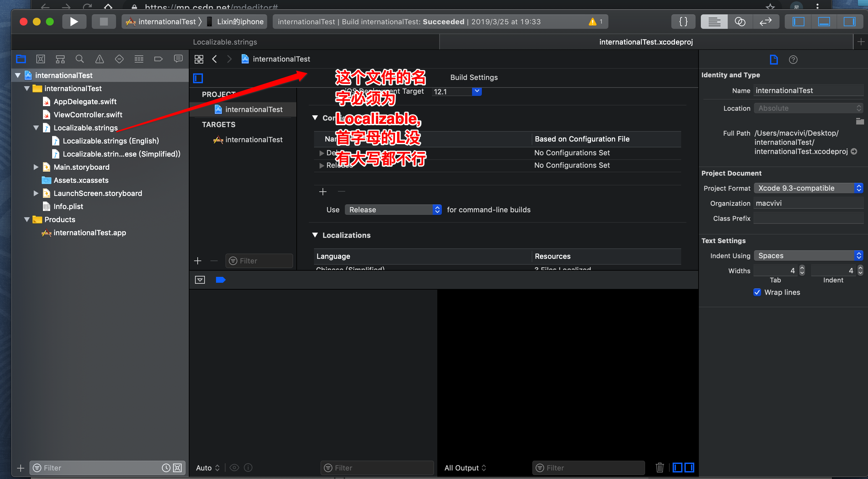
Task: Open the library curly braces button
Action: 683,22
